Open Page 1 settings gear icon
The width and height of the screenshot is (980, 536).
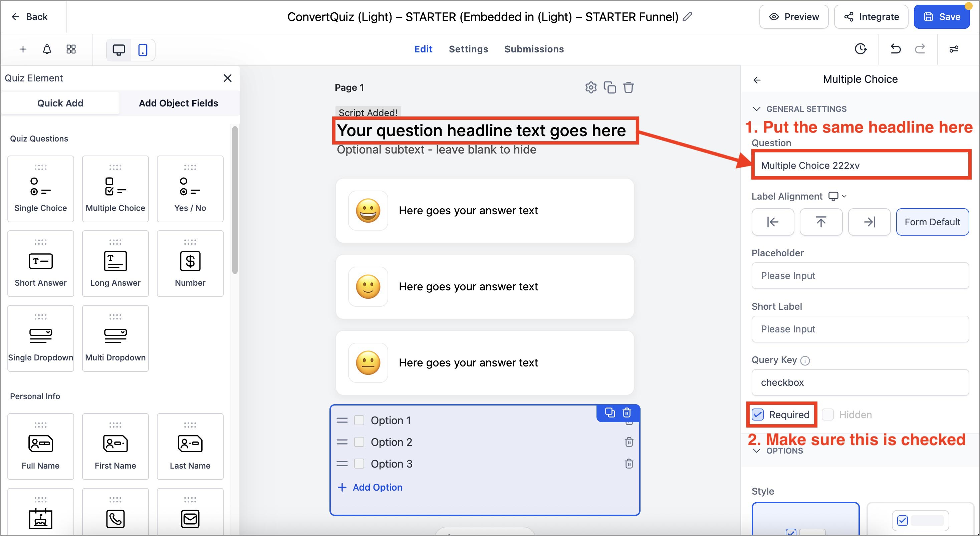click(x=590, y=87)
